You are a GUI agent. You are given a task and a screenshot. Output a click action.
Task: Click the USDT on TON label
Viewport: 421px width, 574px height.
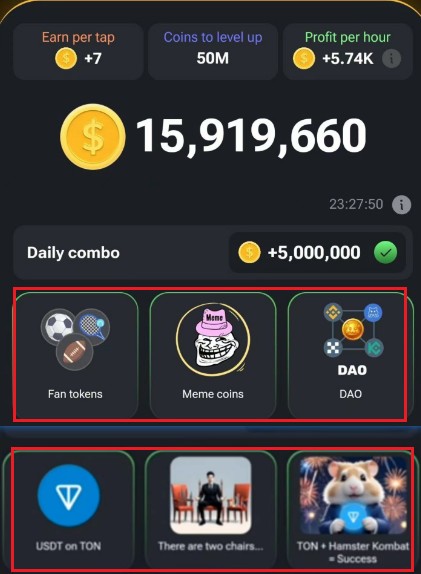(68, 546)
